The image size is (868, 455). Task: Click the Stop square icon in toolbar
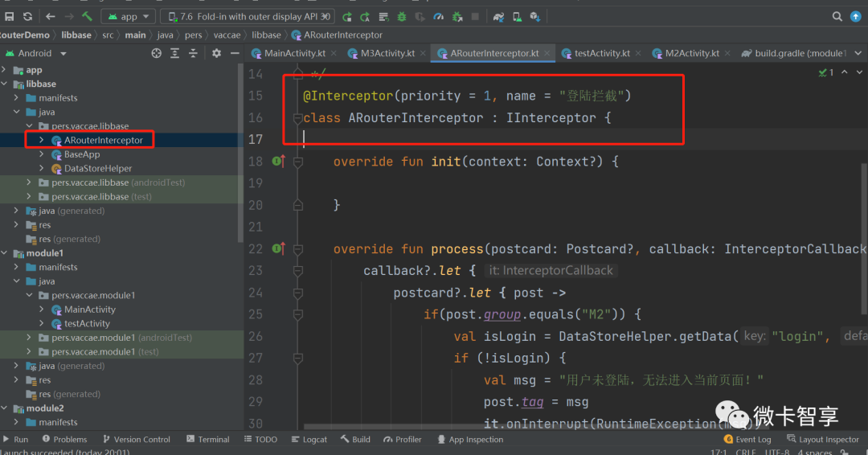click(475, 17)
